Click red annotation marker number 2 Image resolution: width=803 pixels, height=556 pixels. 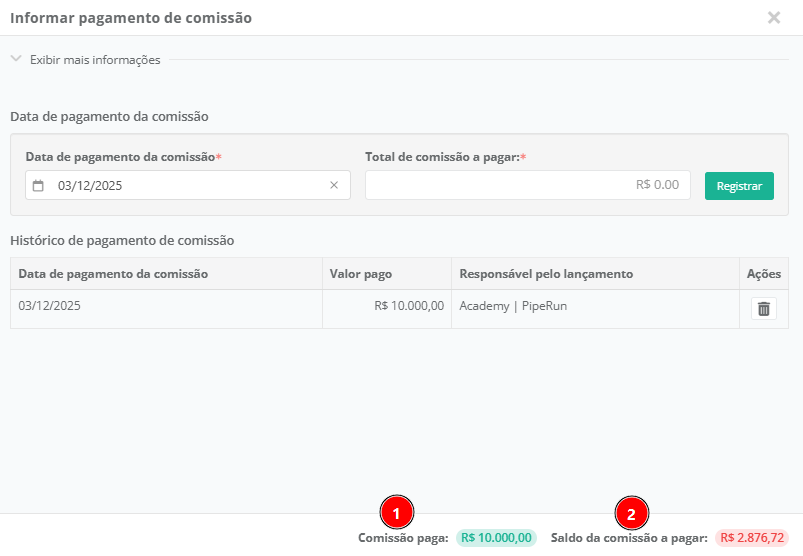(631, 513)
